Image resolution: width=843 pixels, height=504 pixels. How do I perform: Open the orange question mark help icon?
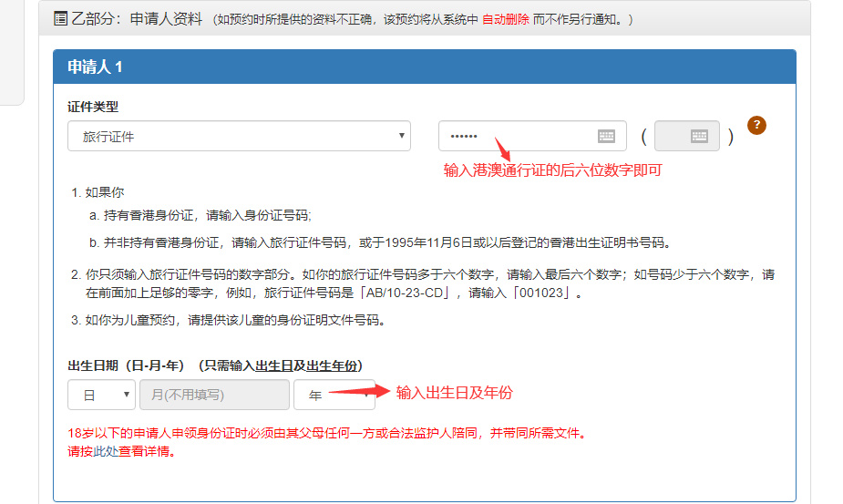756,126
